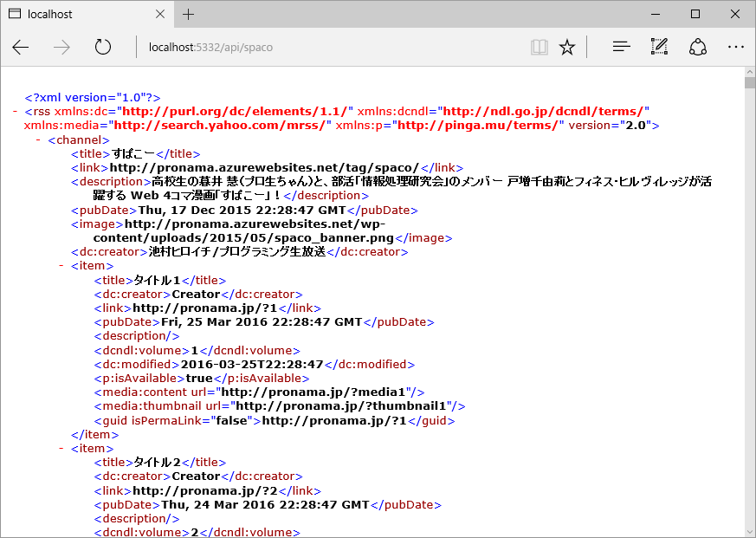Collapse the channel node
756x538 pixels.
tap(39, 139)
